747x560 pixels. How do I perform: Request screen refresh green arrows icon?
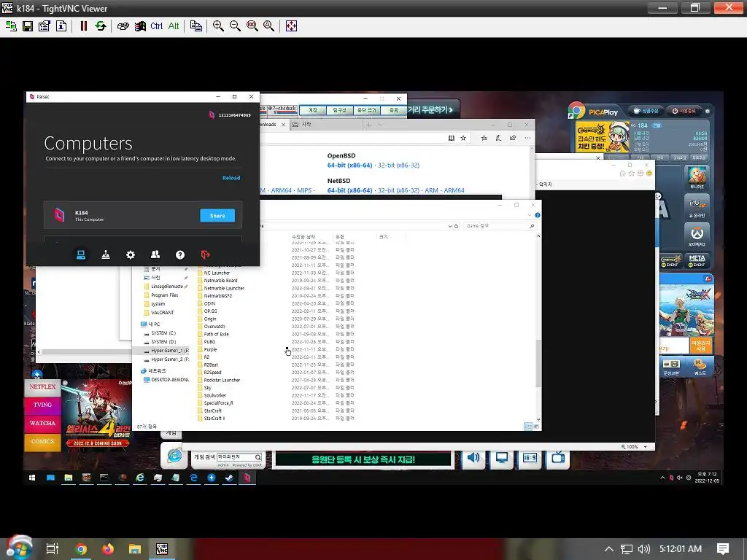tap(101, 26)
